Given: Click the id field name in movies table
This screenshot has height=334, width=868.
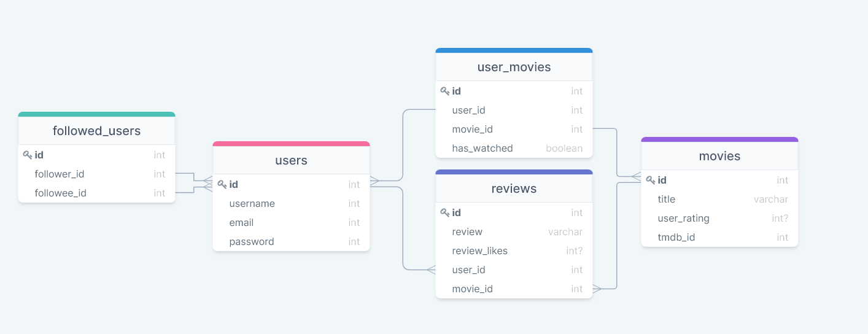Looking at the screenshot, I should [662, 181].
